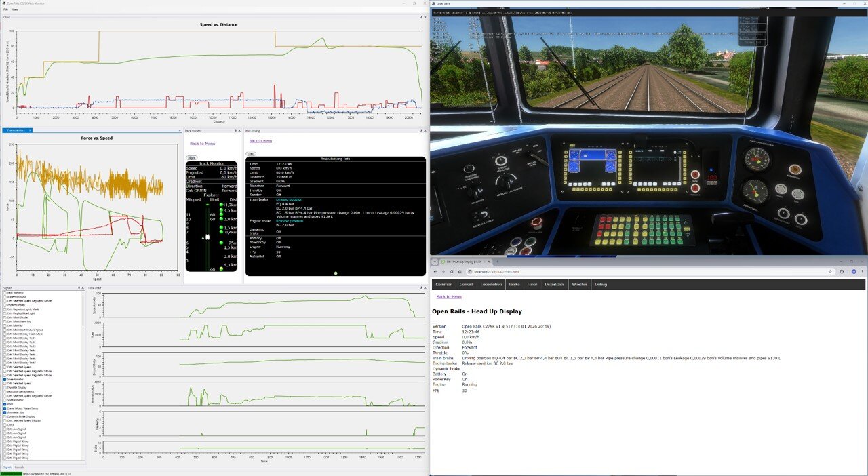Image resolution: width=868 pixels, height=476 pixels.
Task: Enable the Aspect Display signal
Action: tap(5, 305)
